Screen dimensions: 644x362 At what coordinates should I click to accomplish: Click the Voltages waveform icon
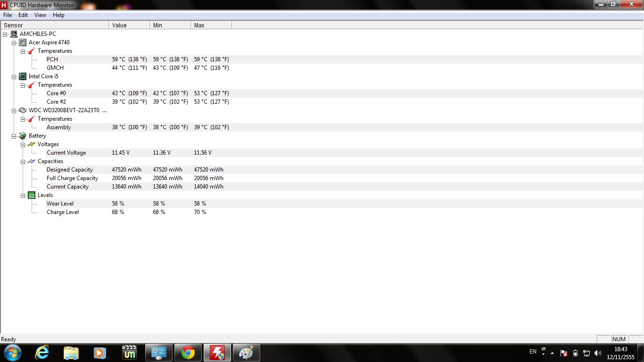tap(32, 144)
